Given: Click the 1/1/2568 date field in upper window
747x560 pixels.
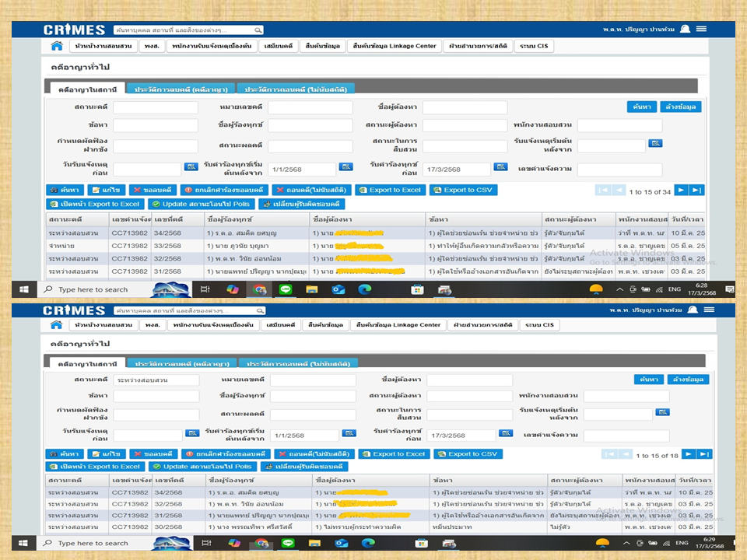Looking at the screenshot, I should pos(301,169).
